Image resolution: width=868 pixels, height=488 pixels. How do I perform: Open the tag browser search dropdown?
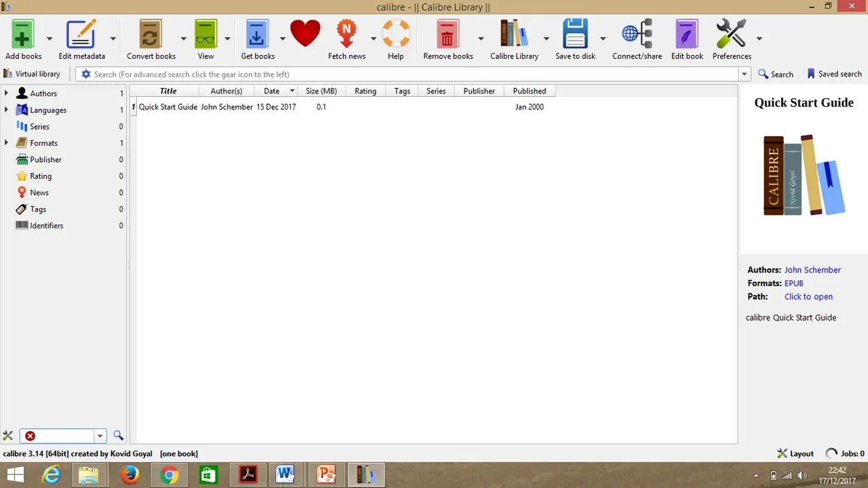click(x=100, y=436)
